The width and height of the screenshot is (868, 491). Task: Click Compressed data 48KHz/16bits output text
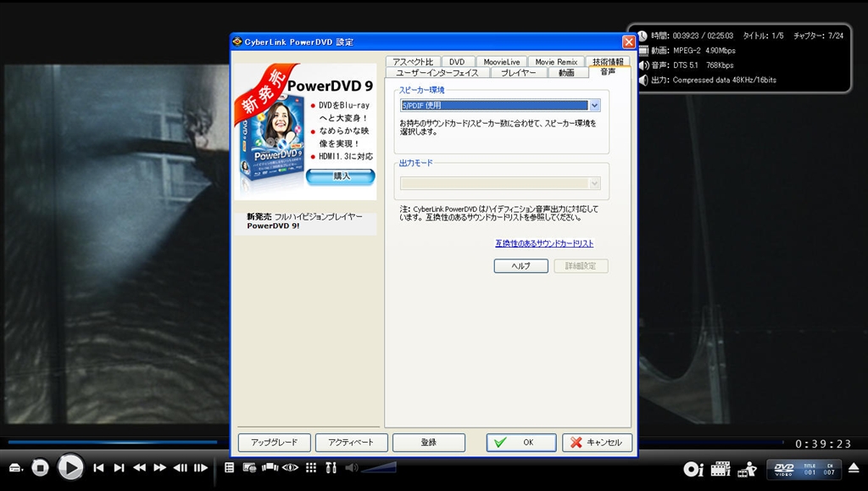coord(725,81)
